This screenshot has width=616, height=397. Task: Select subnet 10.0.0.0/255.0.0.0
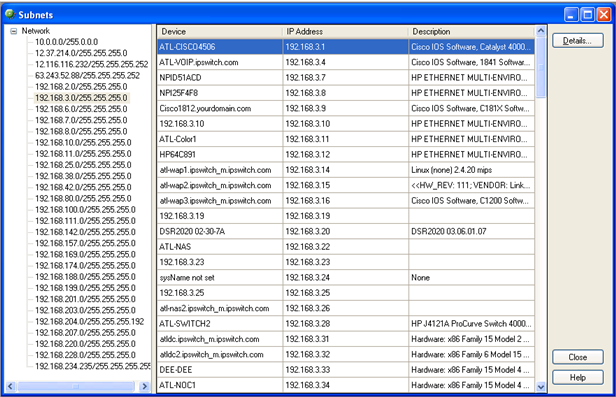(66, 42)
